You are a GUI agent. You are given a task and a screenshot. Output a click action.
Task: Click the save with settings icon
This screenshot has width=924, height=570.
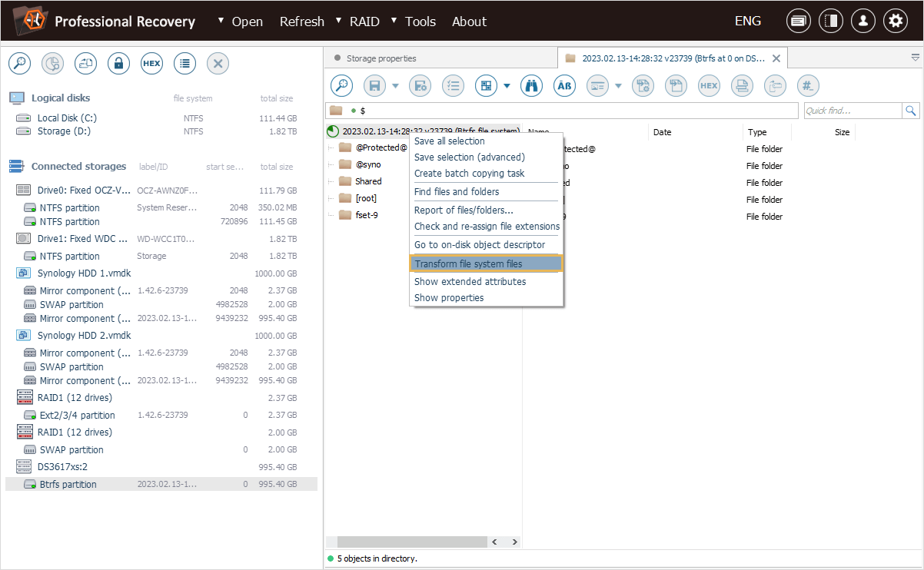[420, 86]
